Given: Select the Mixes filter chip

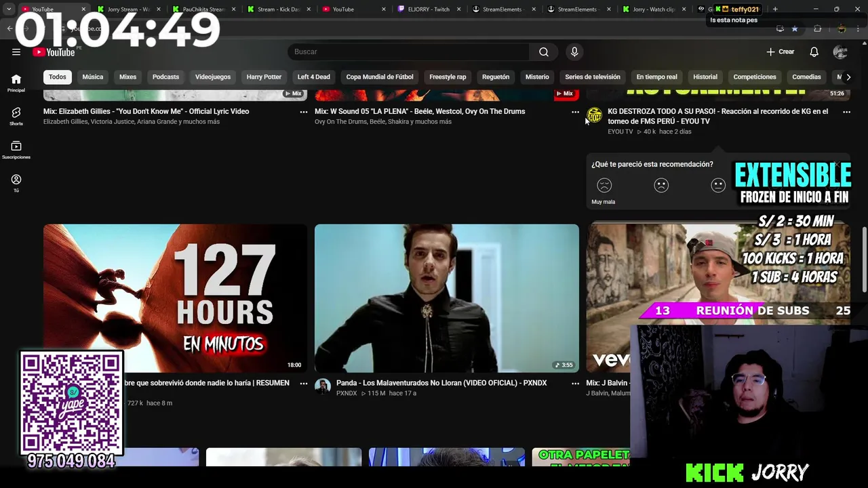Looking at the screenshot, I should [128, 77].
